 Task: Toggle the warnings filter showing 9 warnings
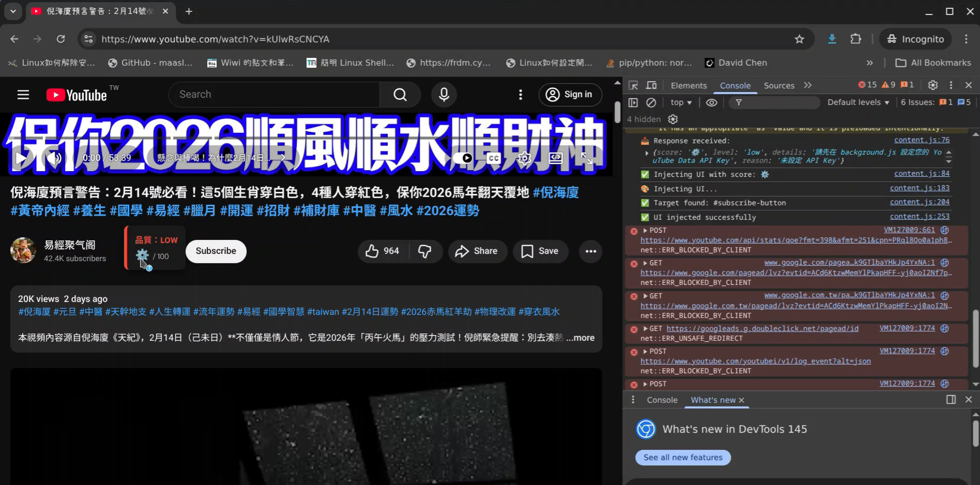pos(886,85)
